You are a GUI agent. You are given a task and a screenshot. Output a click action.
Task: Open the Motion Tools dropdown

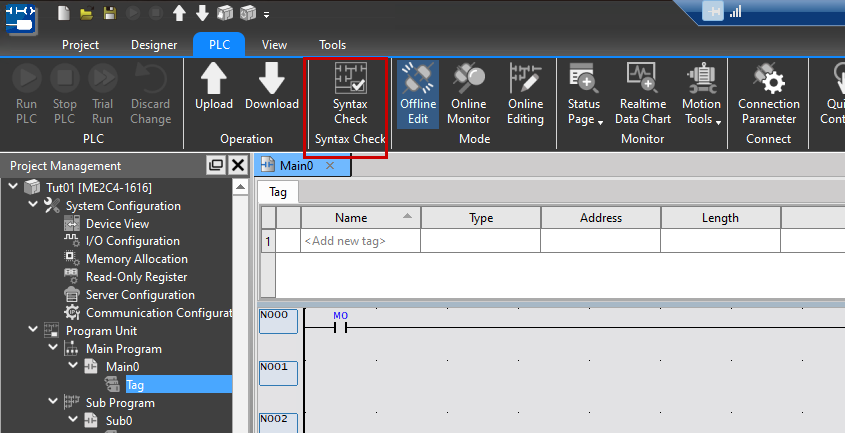(701, 94)
